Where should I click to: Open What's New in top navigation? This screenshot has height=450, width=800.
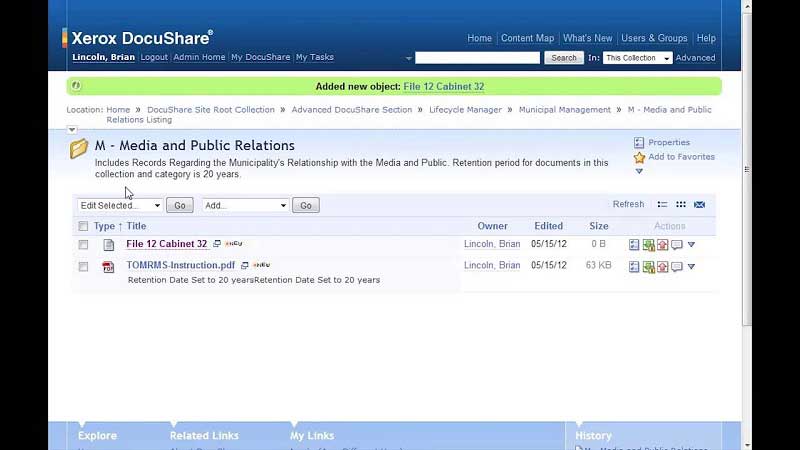click(x=587, y=38)
